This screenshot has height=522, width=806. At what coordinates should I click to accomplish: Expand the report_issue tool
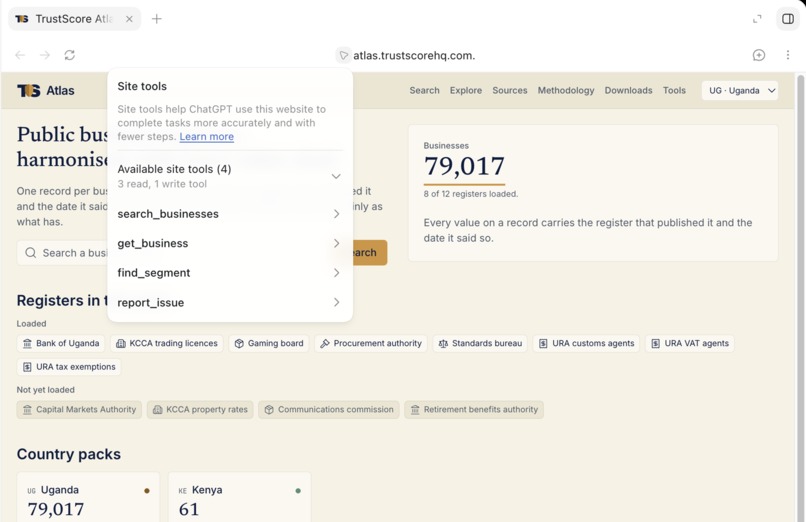coord(229,302)
